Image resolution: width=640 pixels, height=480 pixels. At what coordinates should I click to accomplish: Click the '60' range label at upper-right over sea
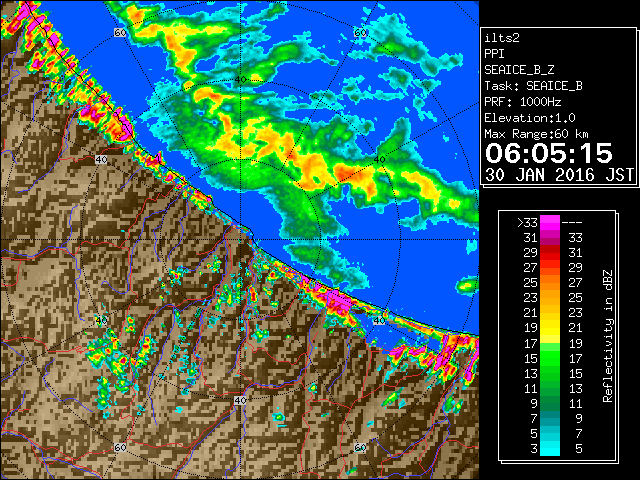tap(360, 33)
